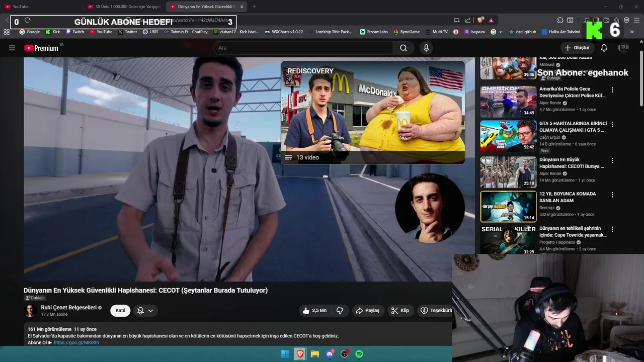Open the Twitter bookmark
Viewport: 644px width, 362px height.
pos(128,32)
